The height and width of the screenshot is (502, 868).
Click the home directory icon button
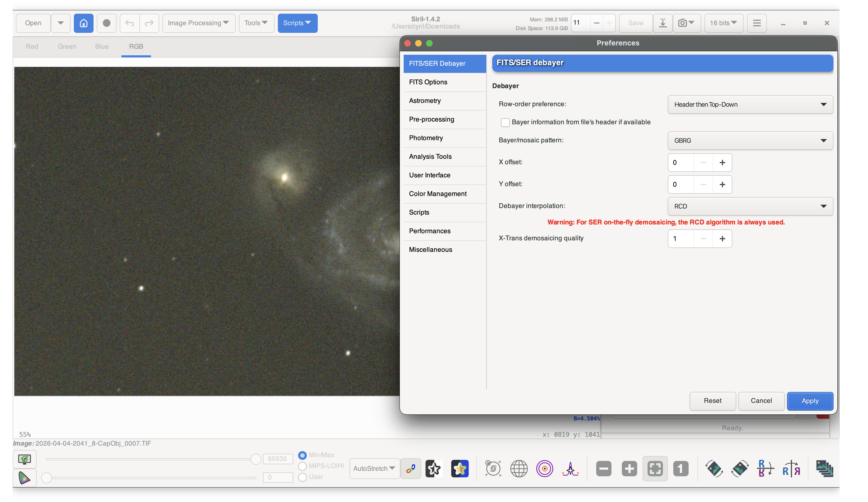tap(83, 23)
